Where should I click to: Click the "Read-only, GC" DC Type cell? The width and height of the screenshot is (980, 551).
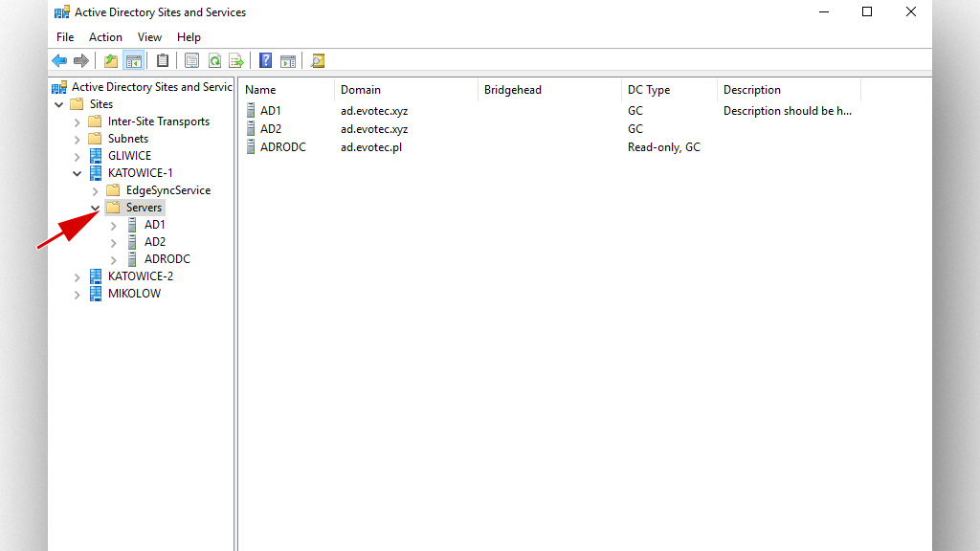tap(664, 146)
